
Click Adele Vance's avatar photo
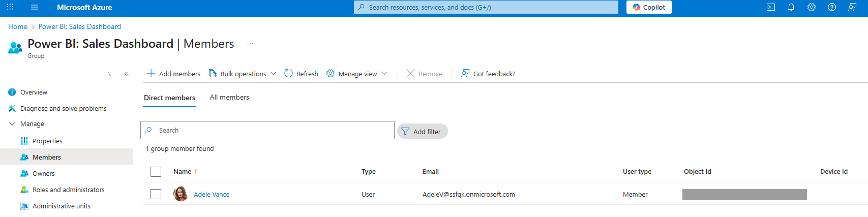(181, 194)
